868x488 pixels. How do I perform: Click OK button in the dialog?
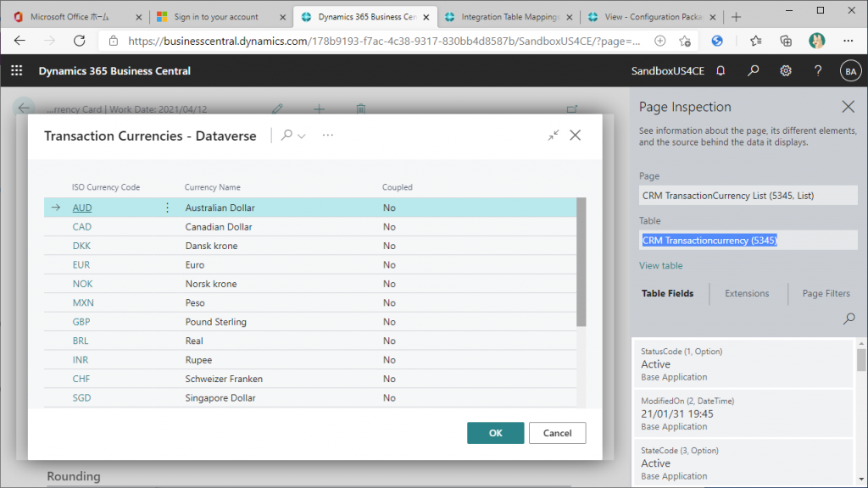pos(495,433)
